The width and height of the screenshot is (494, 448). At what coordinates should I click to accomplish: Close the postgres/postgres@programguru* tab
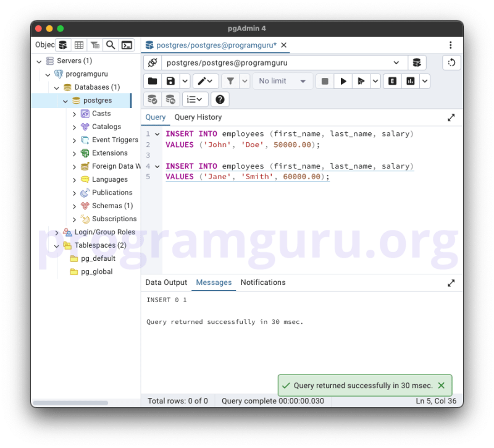284,45
